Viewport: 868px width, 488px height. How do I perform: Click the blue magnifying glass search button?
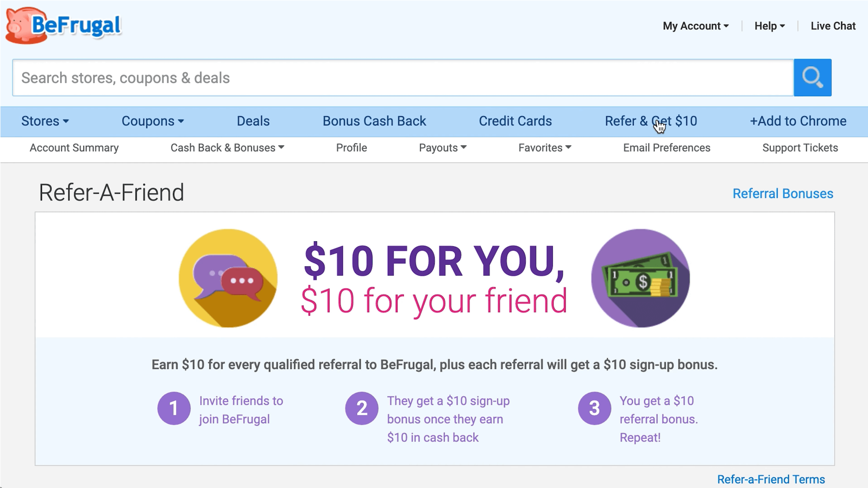pyautogui.click(x=812, y=78)
